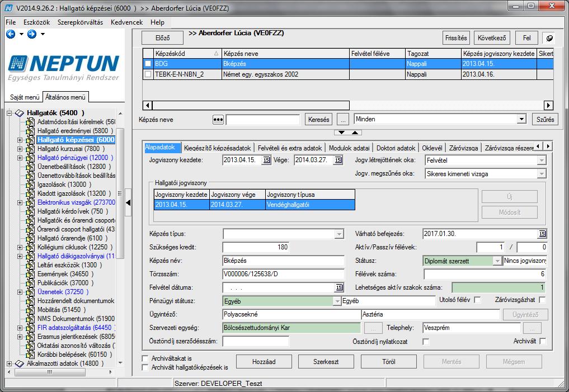Click the blue forward navigation arrow

pyautogui.click(x=32, y=34)
